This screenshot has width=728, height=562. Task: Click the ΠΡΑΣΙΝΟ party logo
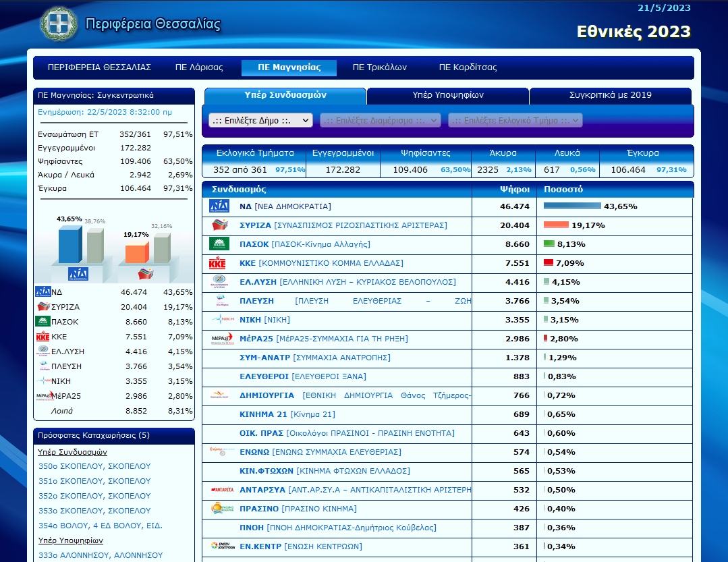click(223, 509)
